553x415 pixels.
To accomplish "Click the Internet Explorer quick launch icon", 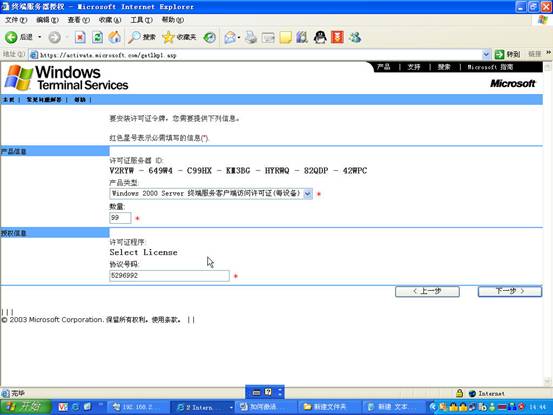I will coord(75,407).
